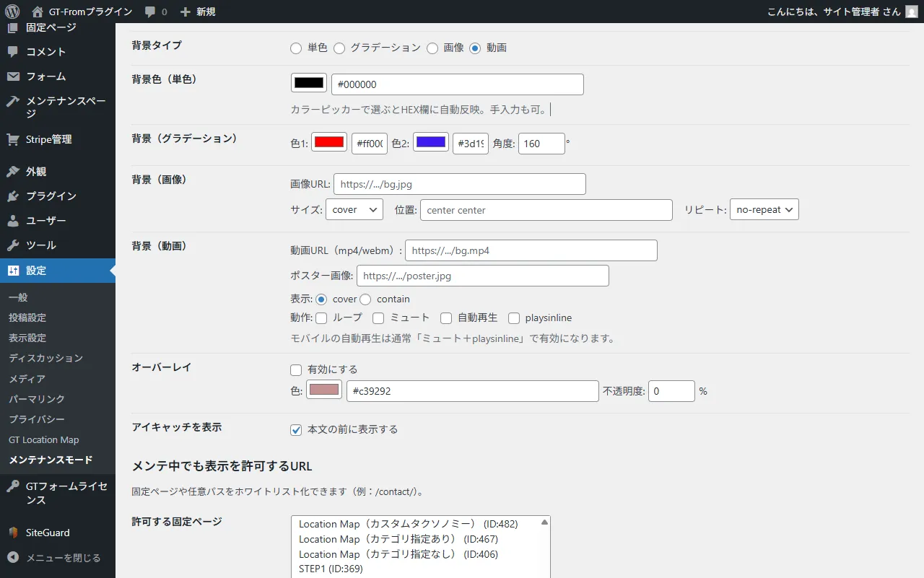Open the black background color swatch
Image resolution: width=924 pixels, height=578 pixels.
[309, 83]
